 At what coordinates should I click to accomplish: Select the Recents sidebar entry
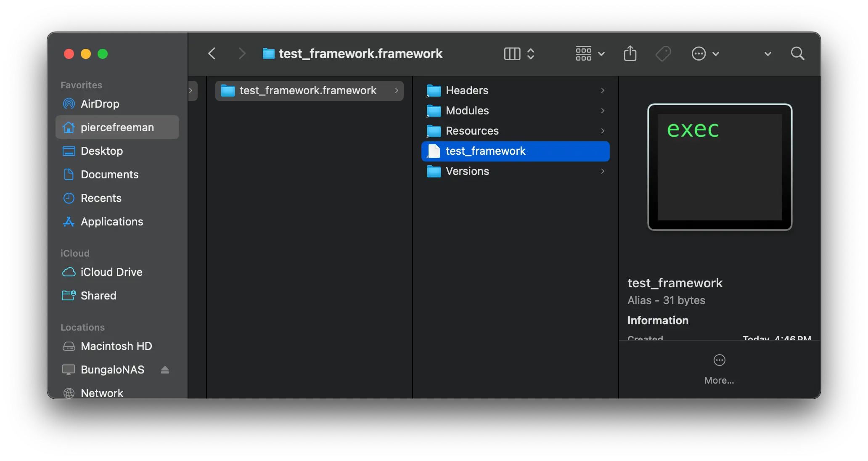[101, 198]
